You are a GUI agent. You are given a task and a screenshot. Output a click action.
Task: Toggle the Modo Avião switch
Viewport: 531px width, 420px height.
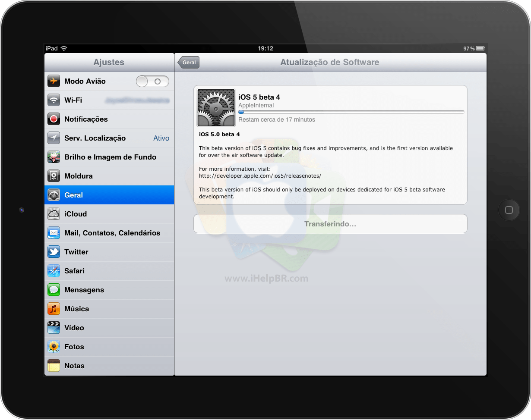(152, 81)
